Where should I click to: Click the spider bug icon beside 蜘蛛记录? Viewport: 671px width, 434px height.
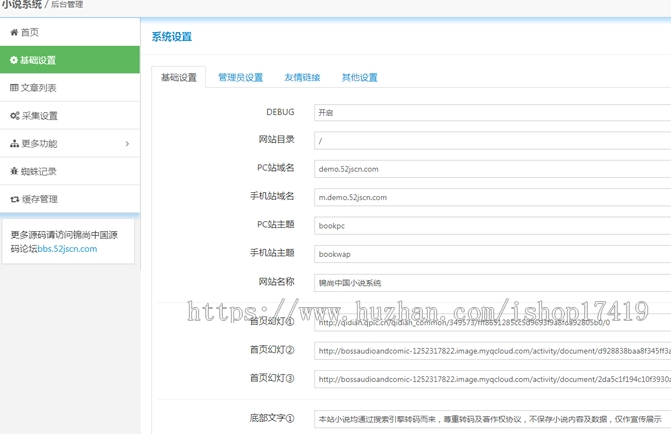click(x=14, y=171)
